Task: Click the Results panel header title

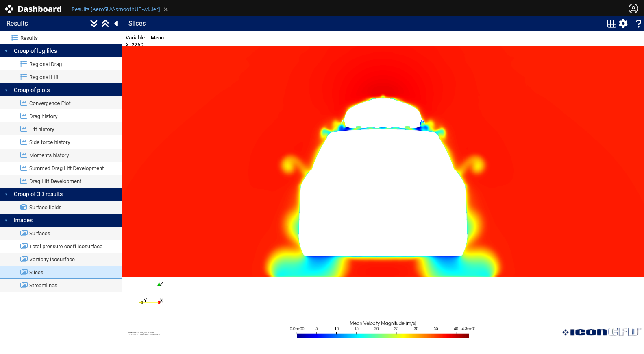Action: 17,24
